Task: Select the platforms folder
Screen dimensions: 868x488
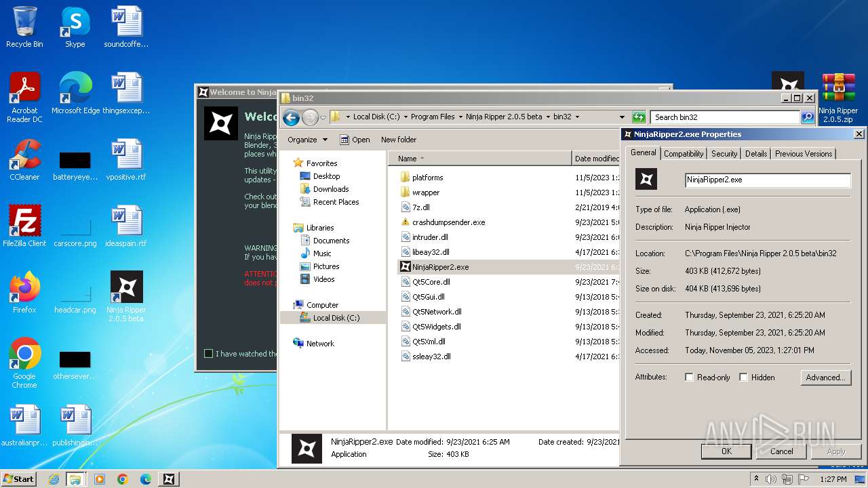Action: coord(421,178)
